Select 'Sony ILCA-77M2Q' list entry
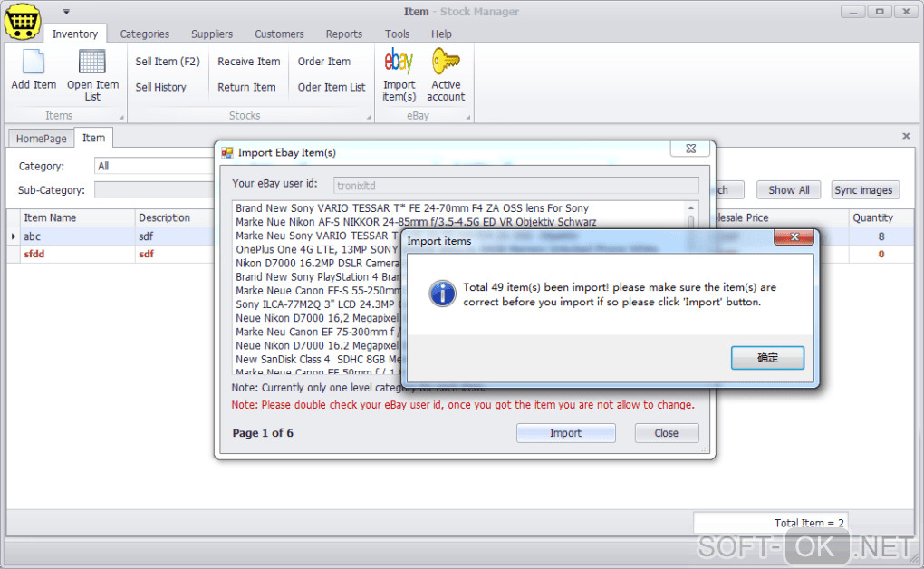The width and height of the screenshot is (924, 569). 317,304
